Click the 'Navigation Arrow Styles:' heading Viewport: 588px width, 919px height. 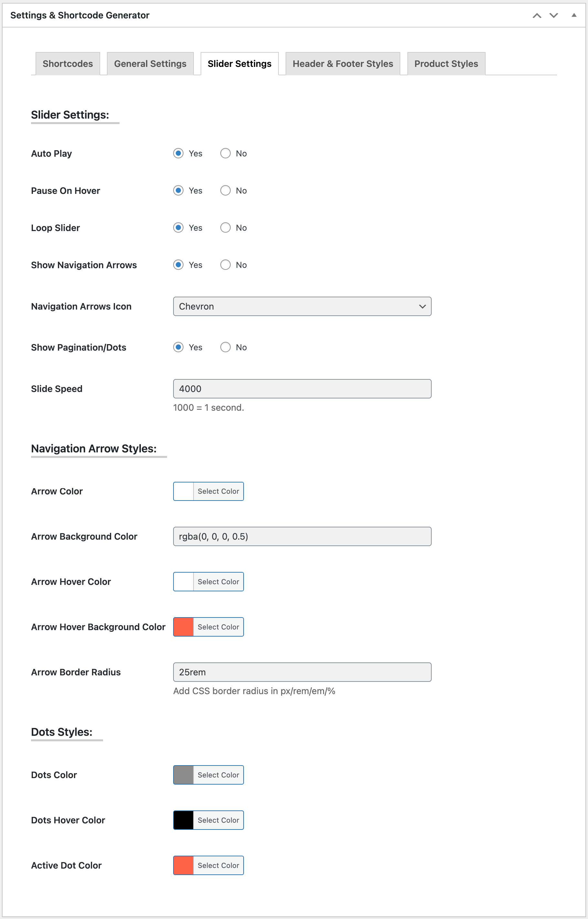pos(94,449)
